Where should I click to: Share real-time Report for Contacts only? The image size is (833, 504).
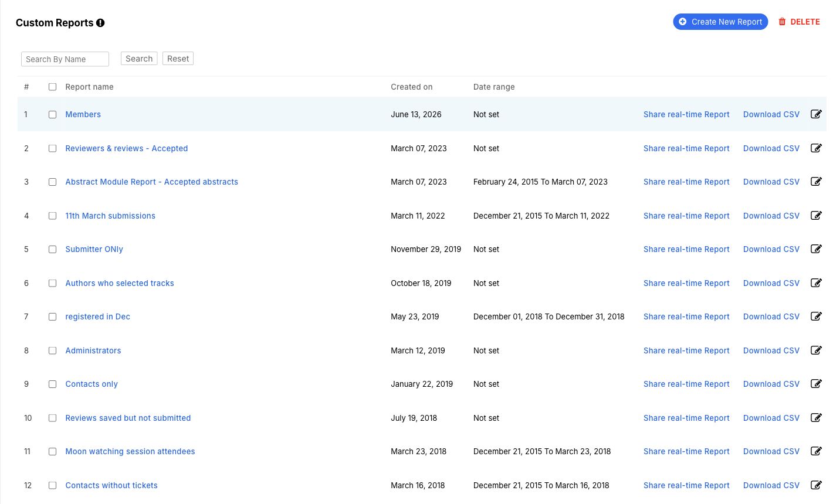click(x=686, y=384)
